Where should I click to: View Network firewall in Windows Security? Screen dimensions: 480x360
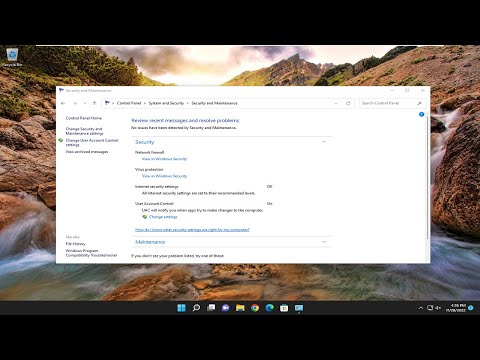(164, 159)
